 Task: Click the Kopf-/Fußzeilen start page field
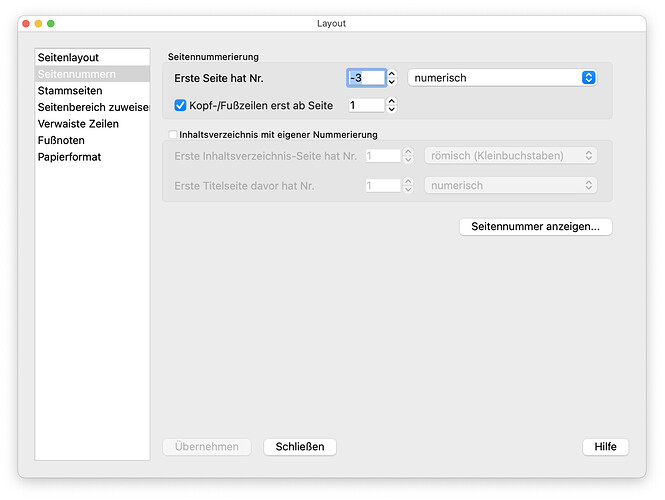365,105
